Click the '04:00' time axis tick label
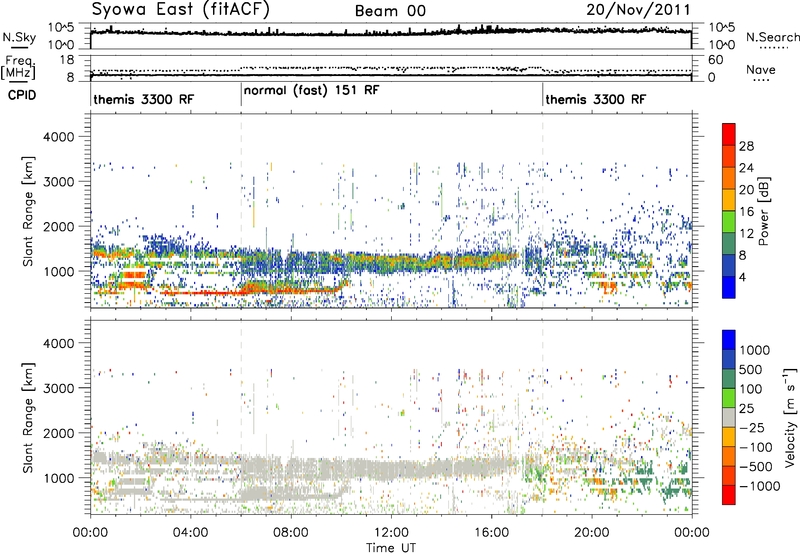This screenshot has height=554, width=800. point(190,533)
